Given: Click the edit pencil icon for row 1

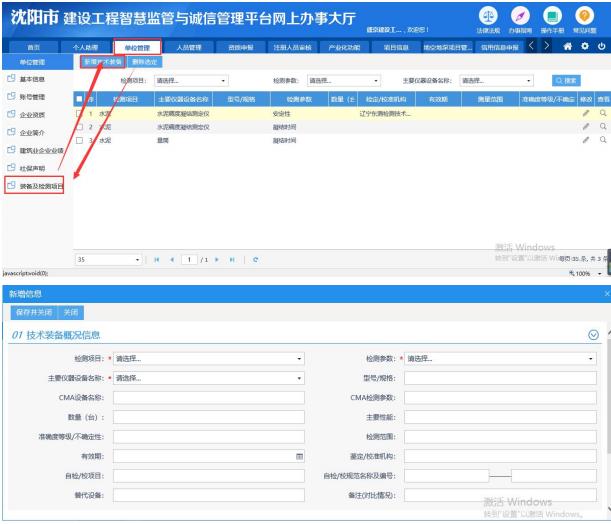Looking at the screenshot, I should (x=586, y=114).
